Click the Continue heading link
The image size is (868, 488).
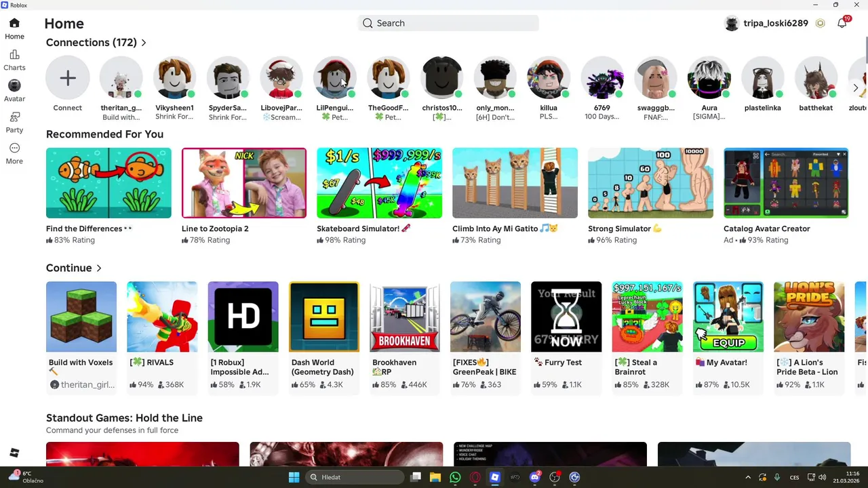click(x=68, y=268)
